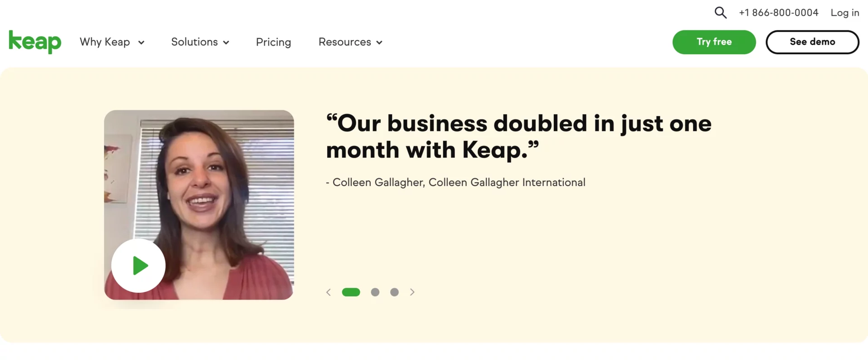The height and width of the screenshot is (360, 868).
Task: Open the Why Keap dropdown
Action: [112, 42]
